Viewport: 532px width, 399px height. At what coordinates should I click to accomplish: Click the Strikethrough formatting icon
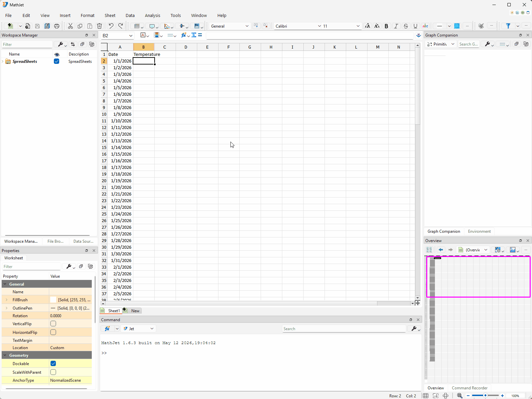(x=406, y=26)
